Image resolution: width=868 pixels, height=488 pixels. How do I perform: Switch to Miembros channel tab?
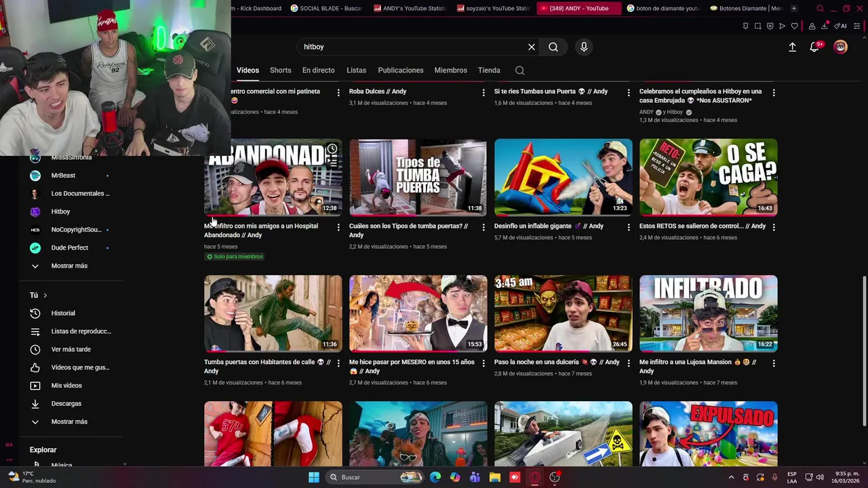[x=451, y=70]
